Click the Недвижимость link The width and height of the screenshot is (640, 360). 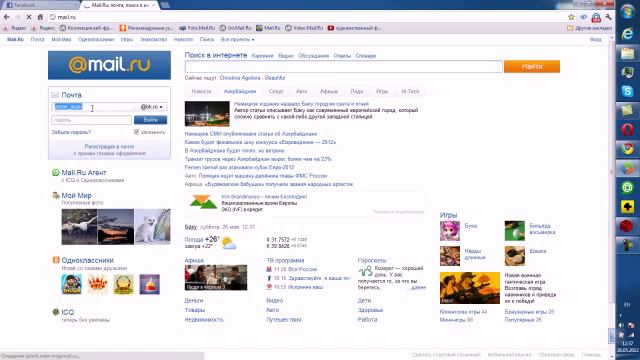(x=204, y=320)
